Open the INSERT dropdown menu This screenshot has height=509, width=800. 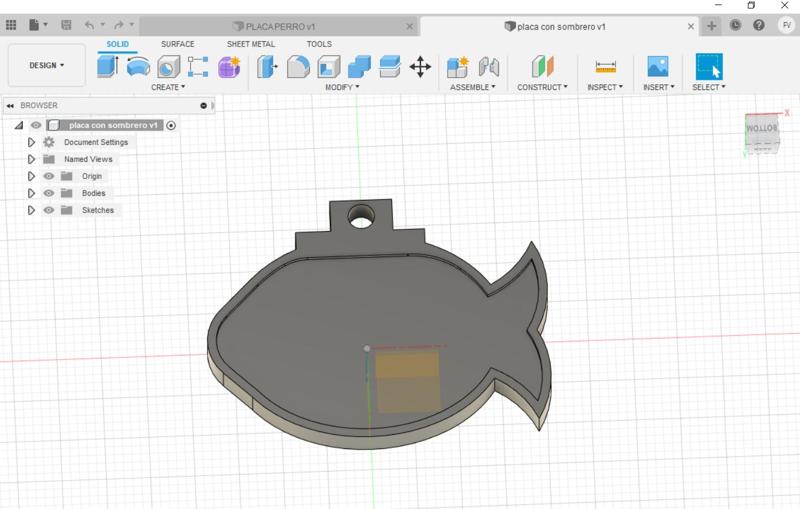tap(659, 87)
